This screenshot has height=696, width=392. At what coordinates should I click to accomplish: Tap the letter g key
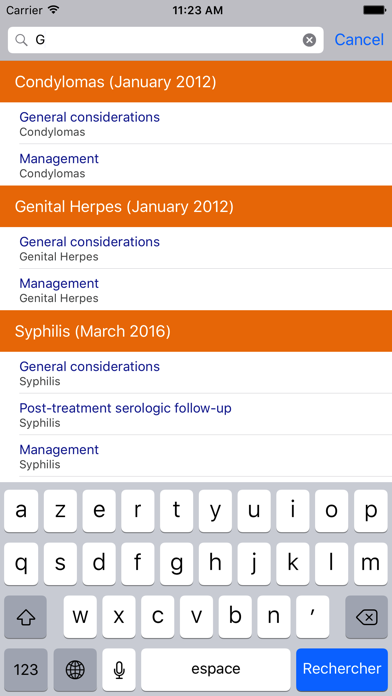pyautogui.click(x=177, y=564)
